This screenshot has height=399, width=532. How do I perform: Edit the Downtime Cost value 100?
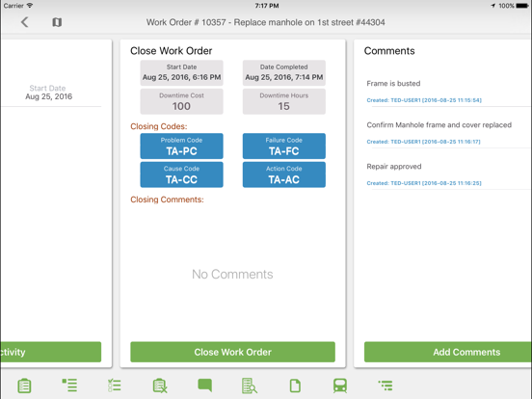181,101
